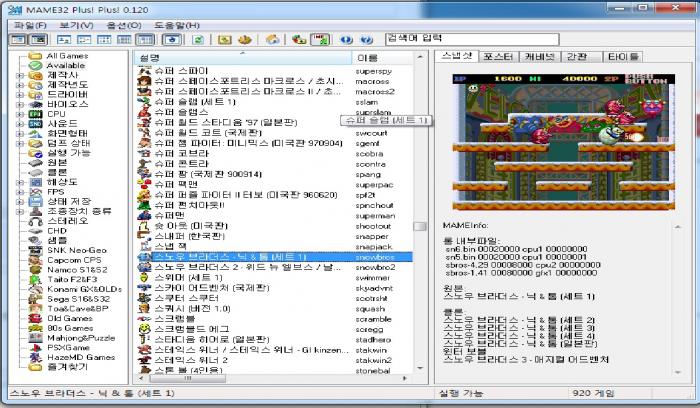Image resolution: width=700 pixels, height=408 pixels.
Task: Select the 스냅샷 tab
Action: point(457,56)
